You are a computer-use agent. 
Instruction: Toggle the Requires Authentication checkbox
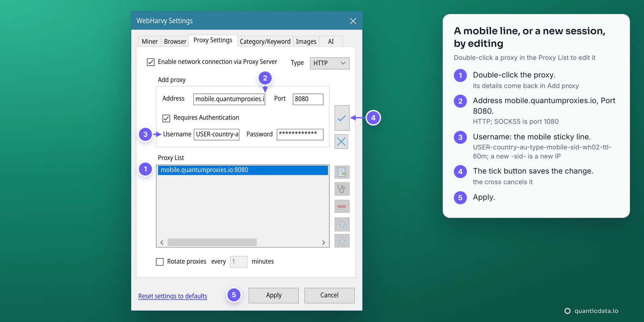(166, 118)
